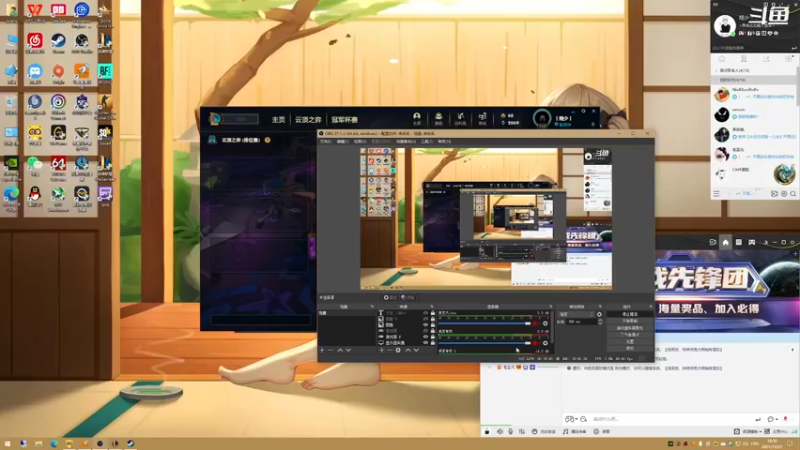Lock the display capture source in OBS
The width and height of the screenshot is (800, 450).
tap(433, 343)
